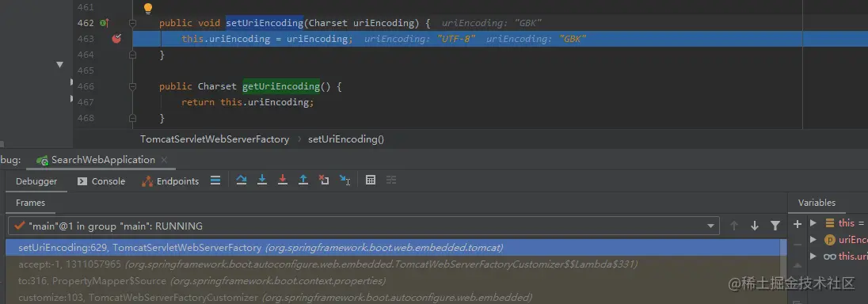Image resolution: width=868 pixels, height=304 pixels.
Task: Click the move watch up triangle icon
Action: [798, 264]
